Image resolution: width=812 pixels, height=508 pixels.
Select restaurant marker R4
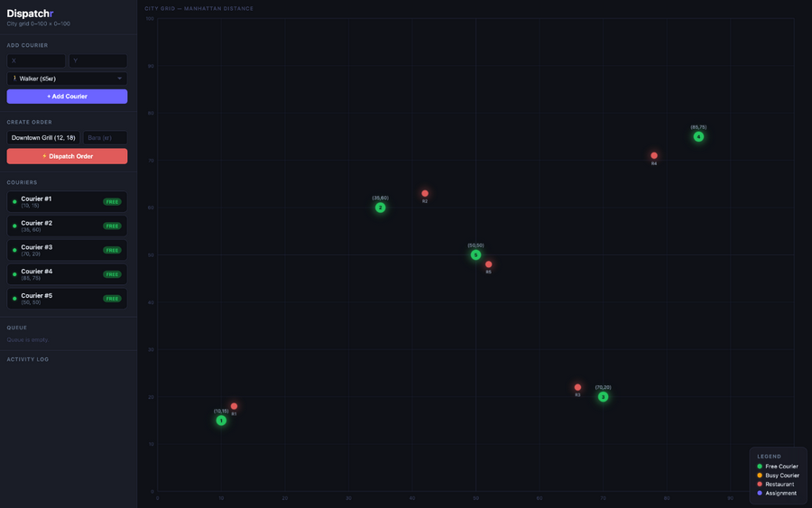(654, 155)
